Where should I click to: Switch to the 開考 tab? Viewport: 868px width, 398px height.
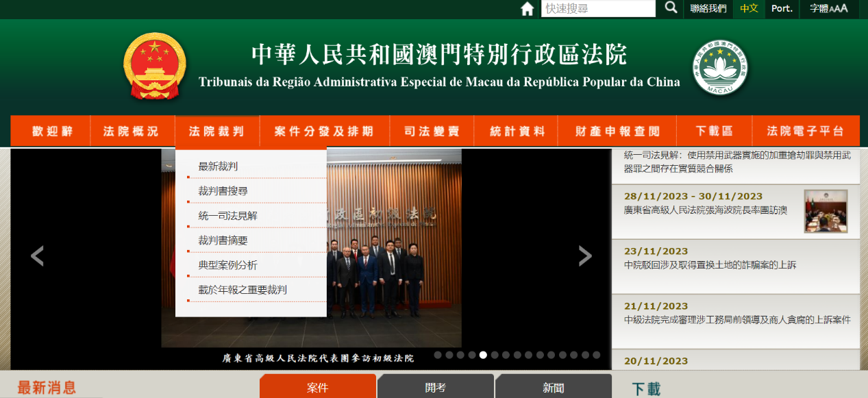[435, 386]
